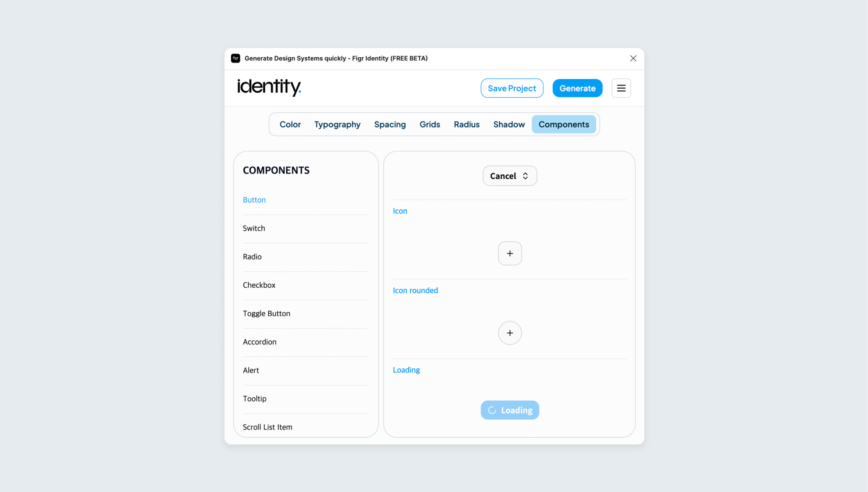Click the rounded plus icon button

click(x=510, y=333)
